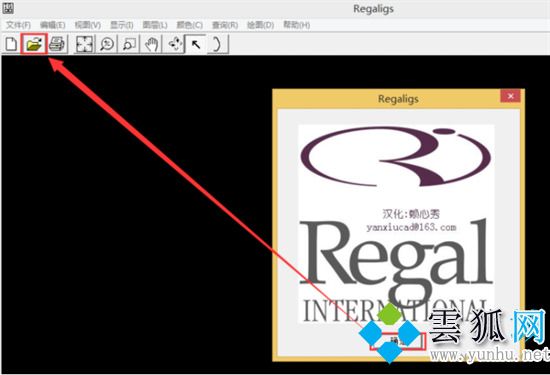Create a new file with the blank page icon
This screenshot has height=375, width=550.
(x=11, y=44)
